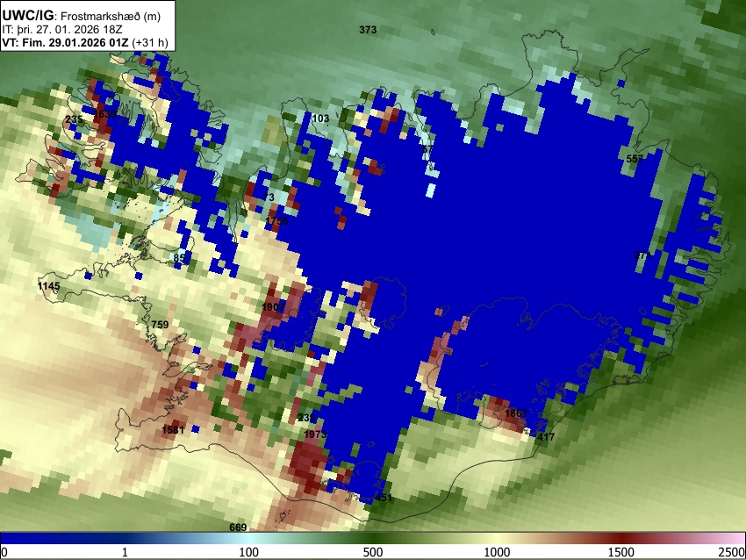Image resolution: width=746 pixels, height=560 pixels.
Task: Click the map value 103
Action: pos(320,118)
